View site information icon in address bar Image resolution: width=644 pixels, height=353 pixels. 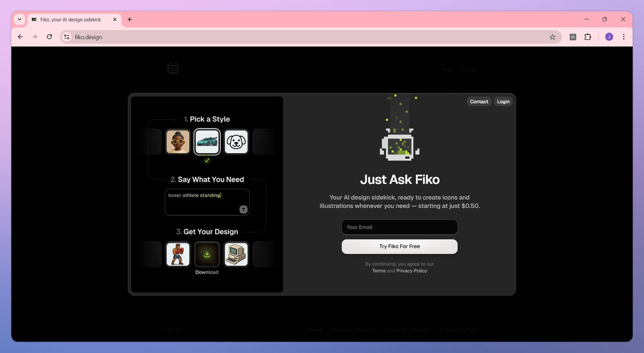[x=67, y=37]
